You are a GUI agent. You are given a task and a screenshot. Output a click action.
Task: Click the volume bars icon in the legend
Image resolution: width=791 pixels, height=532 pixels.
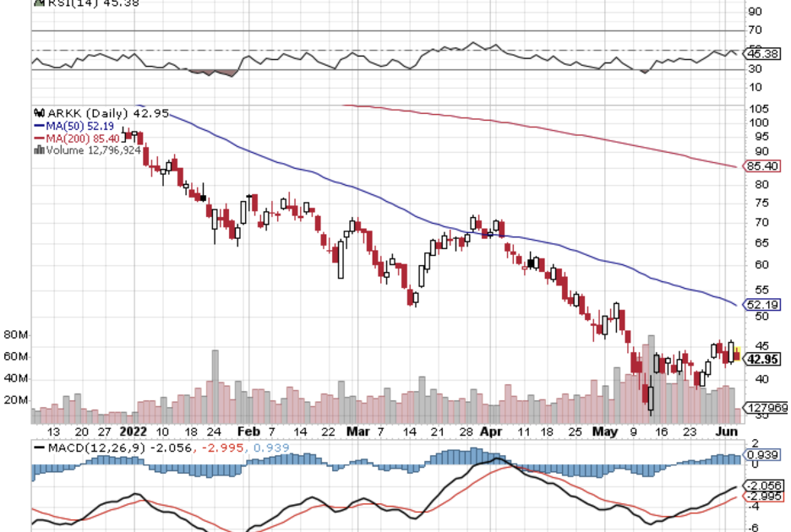click(x=38, y=150)
